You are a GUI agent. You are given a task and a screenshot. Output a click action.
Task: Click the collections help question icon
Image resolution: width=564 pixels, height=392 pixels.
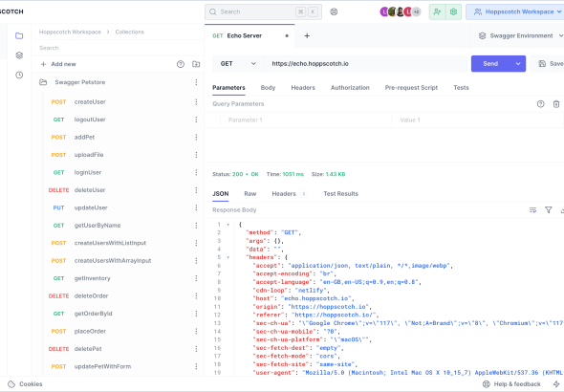[181, 64]
